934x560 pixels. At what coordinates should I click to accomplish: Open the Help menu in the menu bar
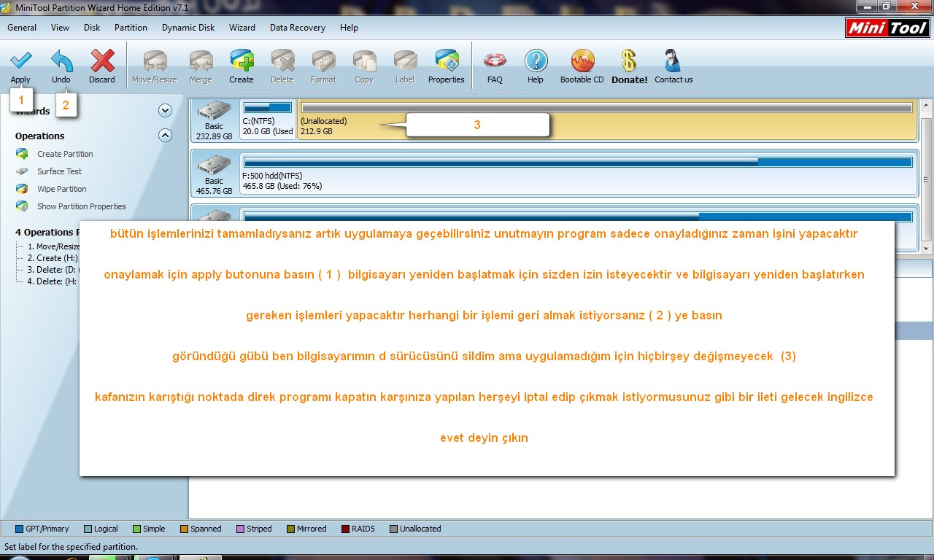(349, 28)
